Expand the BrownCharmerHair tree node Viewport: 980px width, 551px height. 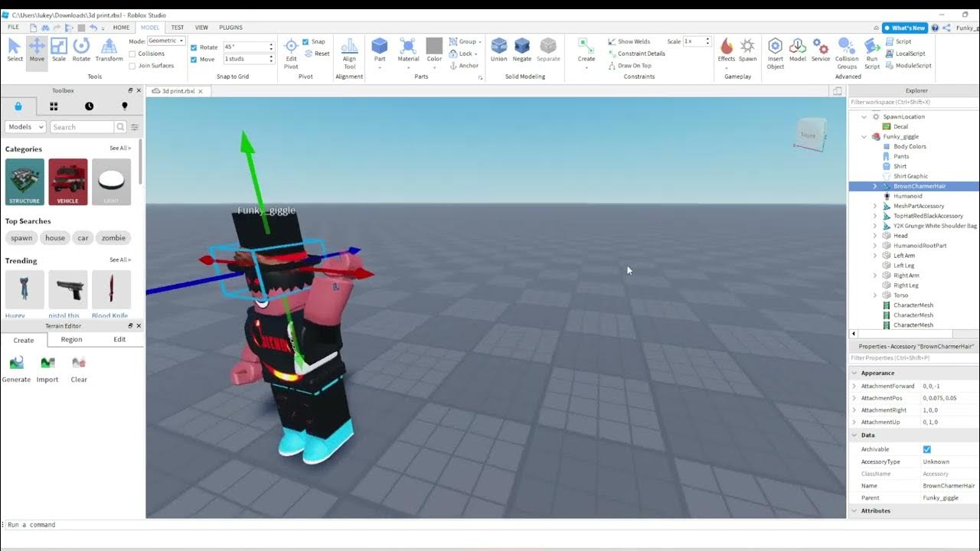point(875,186)
